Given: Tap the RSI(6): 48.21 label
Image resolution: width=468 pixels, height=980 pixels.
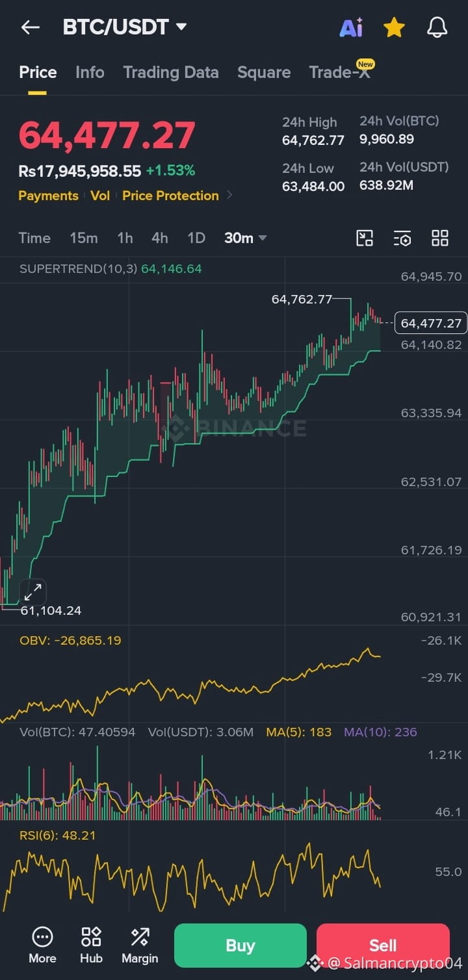Looking at the screenshot, I should coord(57,835).
